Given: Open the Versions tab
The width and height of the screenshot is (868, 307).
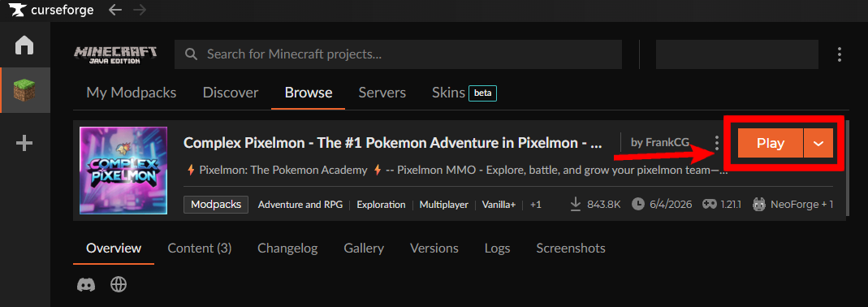Looking at the screenshot, I should click(x=434, y=249).
